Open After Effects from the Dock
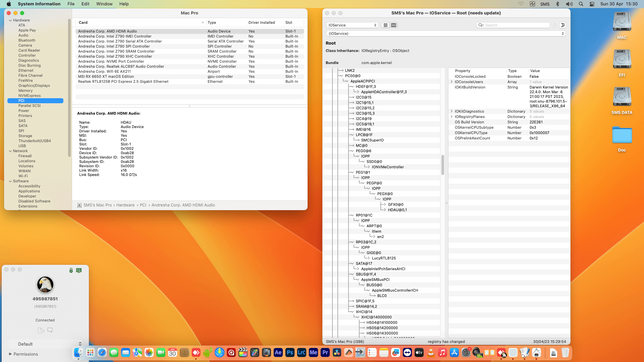This screenshot has width=644, height=362. click(278, 353)
